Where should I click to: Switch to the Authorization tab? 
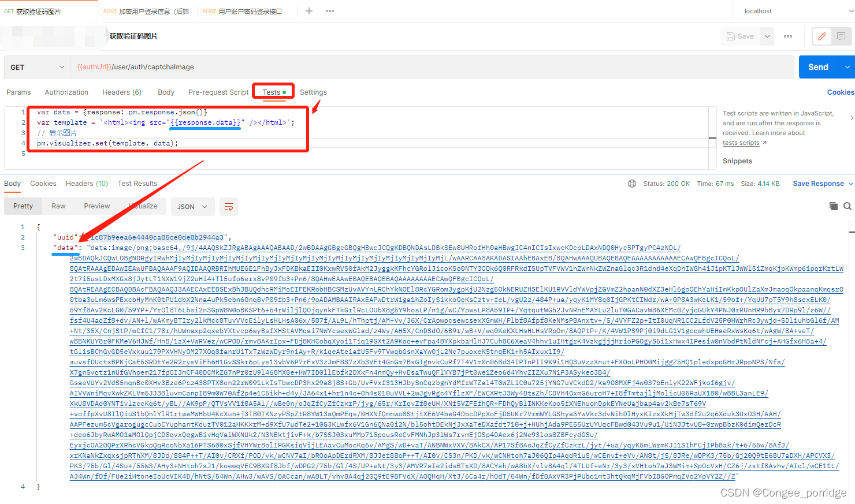pos(66,92)
